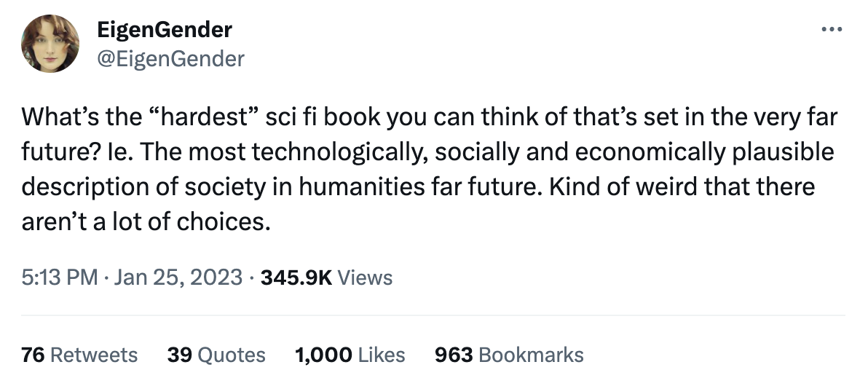Viewport: 868px width, 386px height.
Task: Click the word Views after 345.9K
Action: point(366,277)
